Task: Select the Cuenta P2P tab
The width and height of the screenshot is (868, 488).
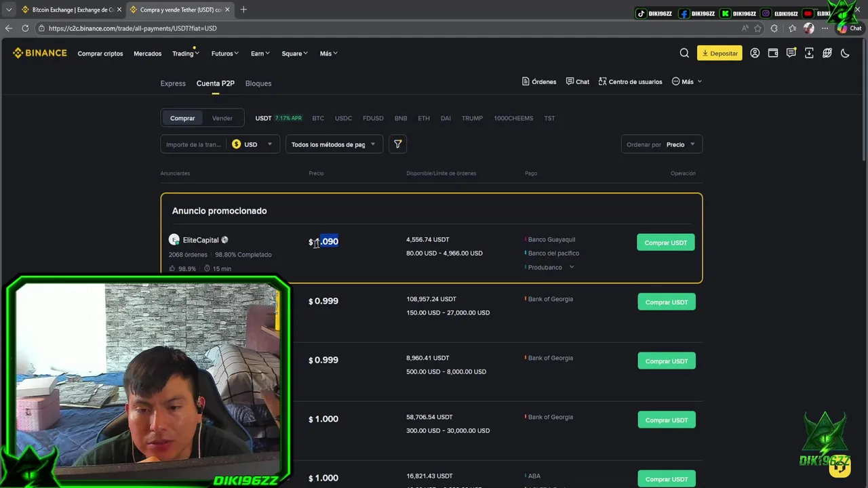Action: point(216,83)
